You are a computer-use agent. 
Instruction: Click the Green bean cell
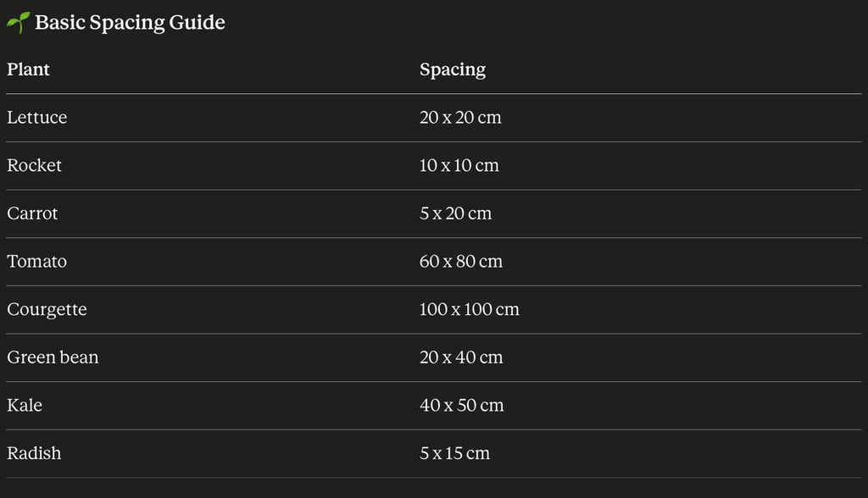pos(53,357)
